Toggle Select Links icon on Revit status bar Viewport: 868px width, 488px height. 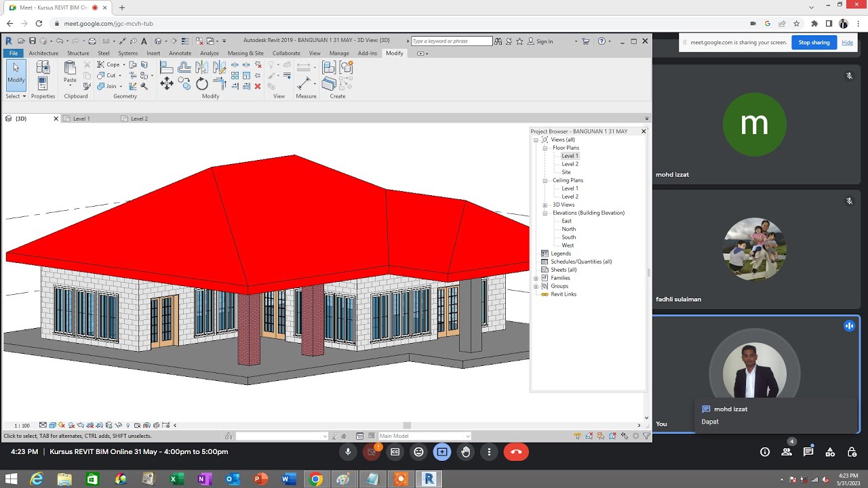578,436
